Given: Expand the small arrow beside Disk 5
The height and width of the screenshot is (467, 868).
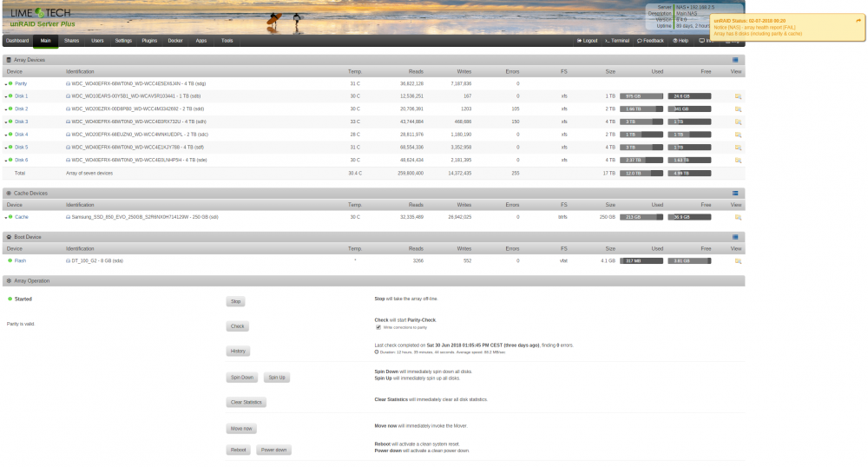Looking at the screenshot, I should tap(6, 148).
